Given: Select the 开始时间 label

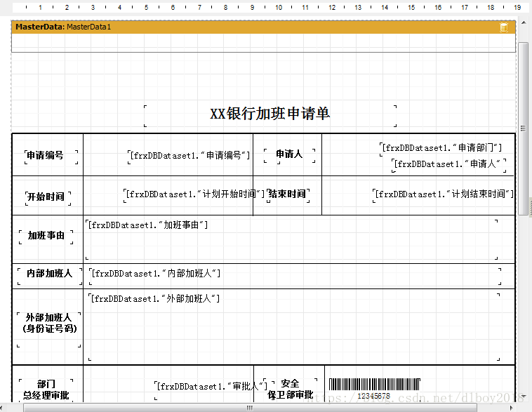Looking at the screenshot, I should [x=48, y=199].
